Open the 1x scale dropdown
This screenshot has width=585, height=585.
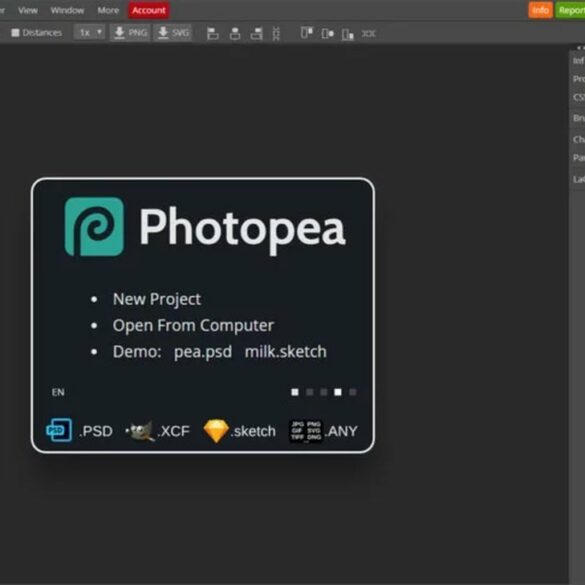point(90,33)
